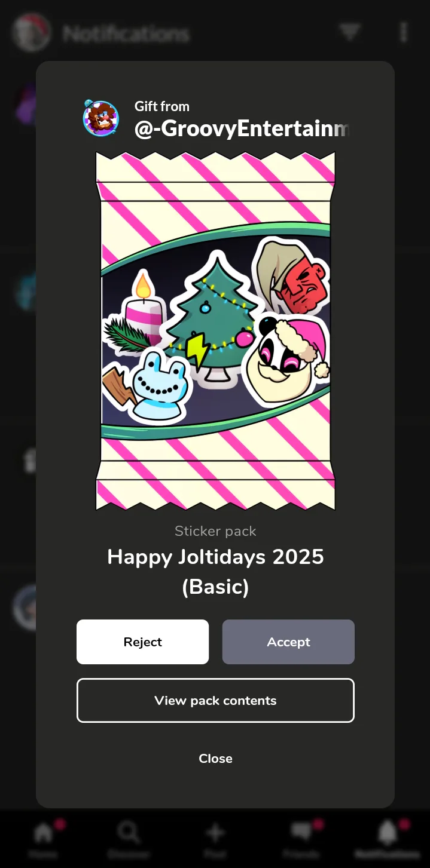Tap the Happy Joltidays sticker pack image

[215, 330]
